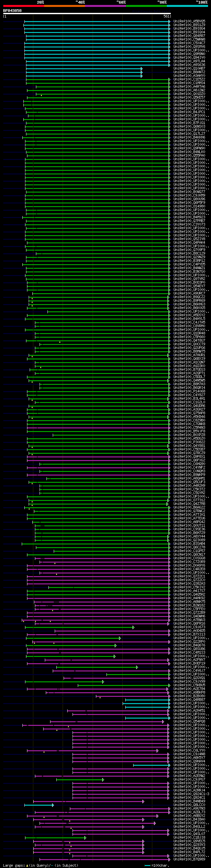Select the UniRef100_B4KKH6 label
The image size is (211, 868).
[x=190, y=138]
